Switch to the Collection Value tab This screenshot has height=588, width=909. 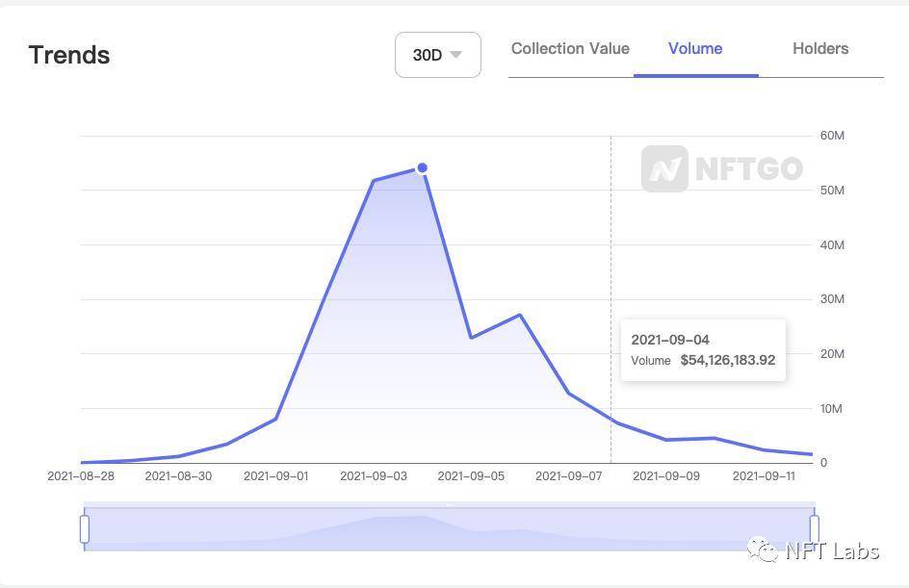pyautogui.click(x=570, y=49)
